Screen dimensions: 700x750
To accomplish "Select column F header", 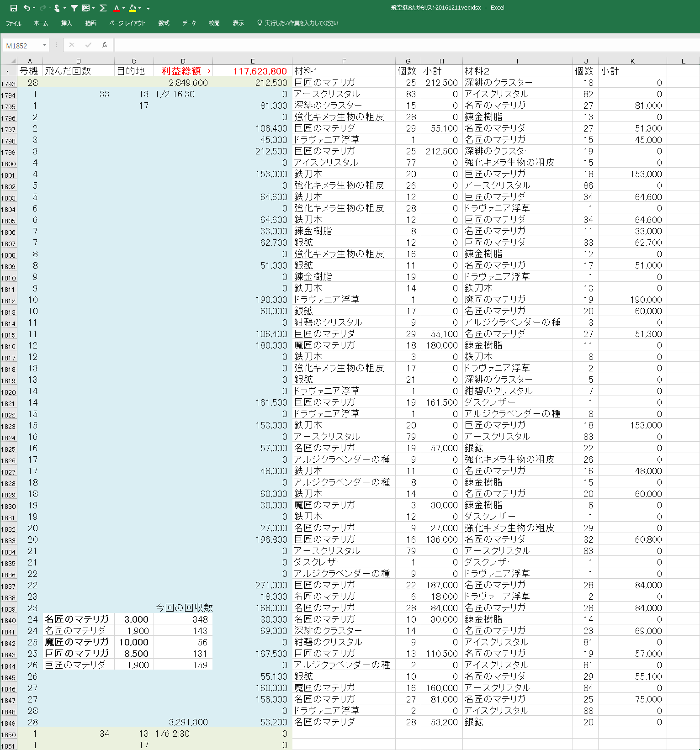I will pyautogui.click(x=344, y=61).
